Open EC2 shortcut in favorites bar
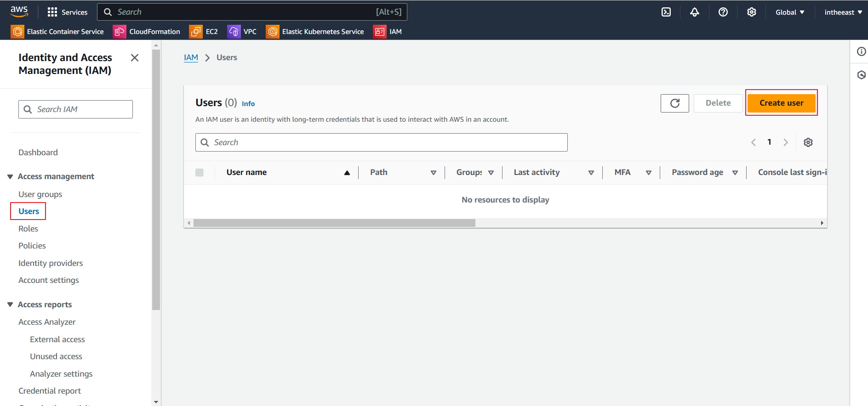Viewport: 868px width, 406px height. [x=204, y=32]
